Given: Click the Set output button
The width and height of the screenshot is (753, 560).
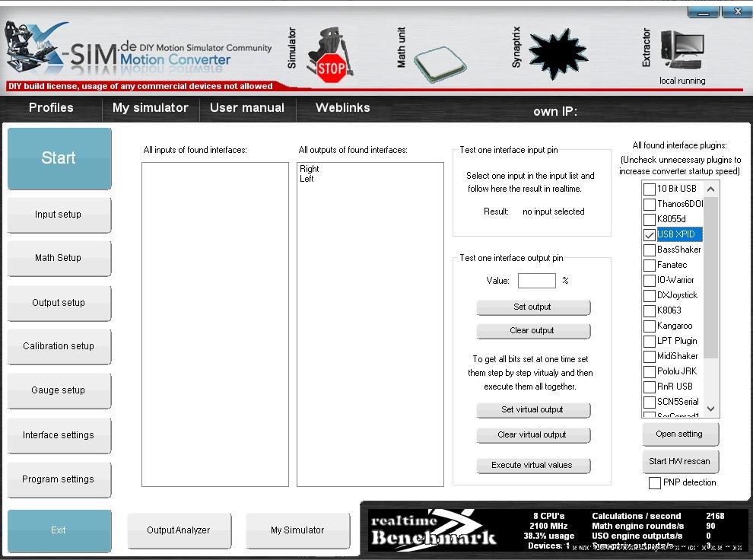Looking at the screenshot, I should click(x=533, y=307).
